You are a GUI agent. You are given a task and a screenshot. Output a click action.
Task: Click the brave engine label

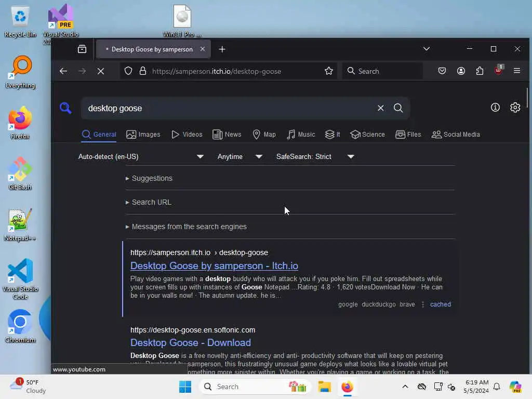407,304
